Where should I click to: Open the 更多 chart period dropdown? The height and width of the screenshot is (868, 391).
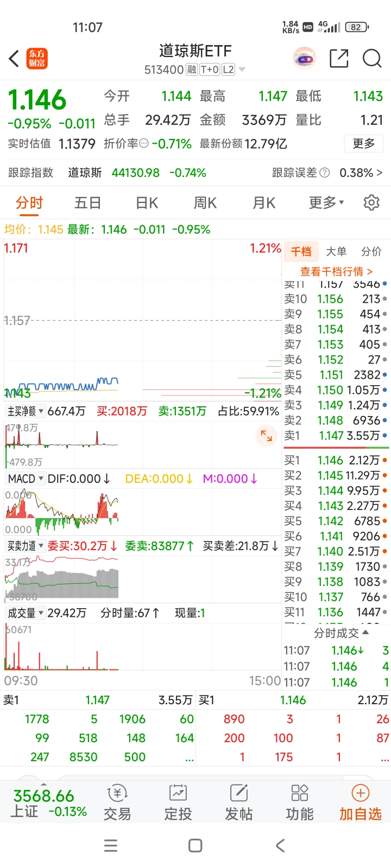326,202
